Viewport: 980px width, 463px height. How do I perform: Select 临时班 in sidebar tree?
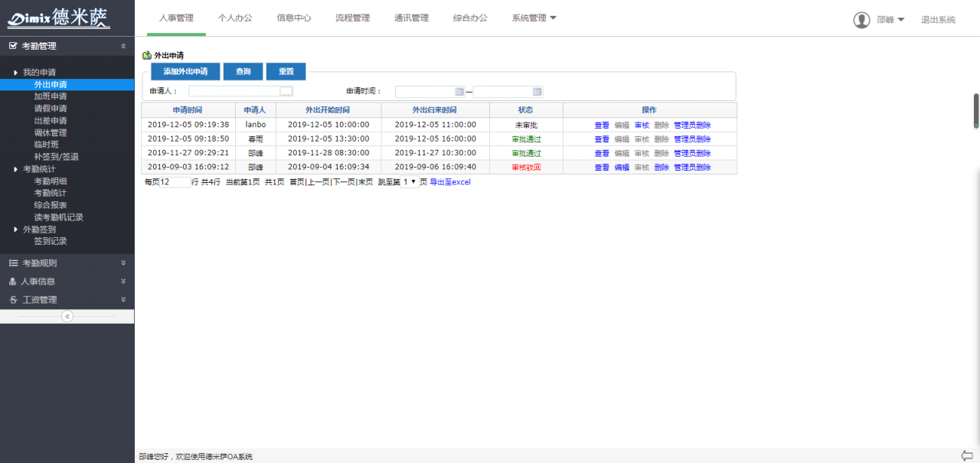[46, 145]
